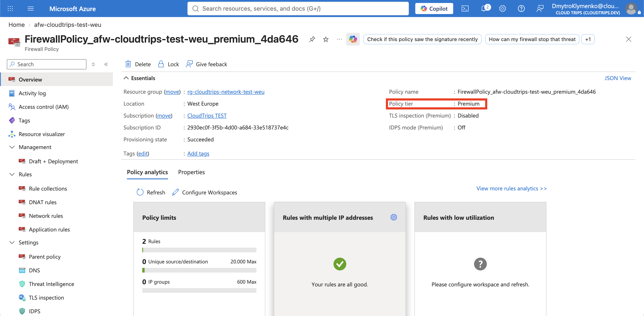Open the Azure apps grid icon

10,9
